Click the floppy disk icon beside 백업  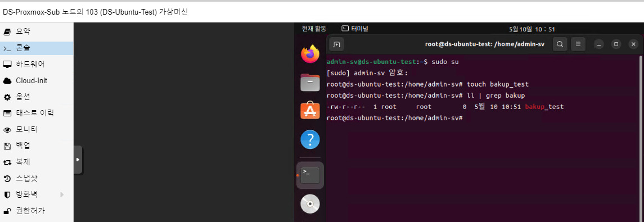[x=7, y=146]
